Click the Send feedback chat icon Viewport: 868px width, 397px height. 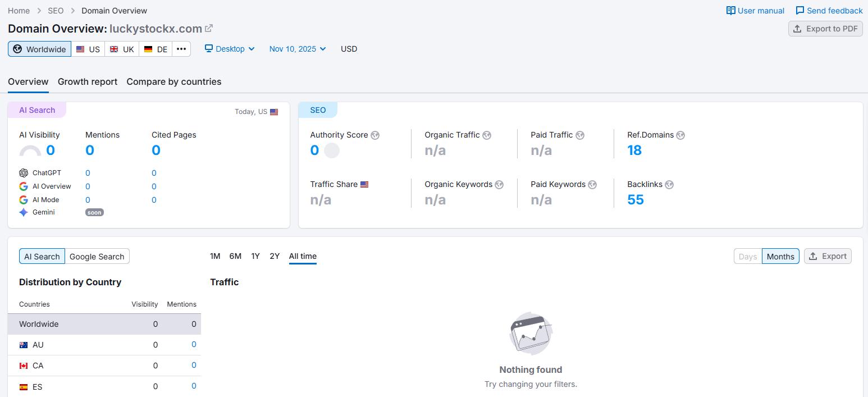(800, 11)
